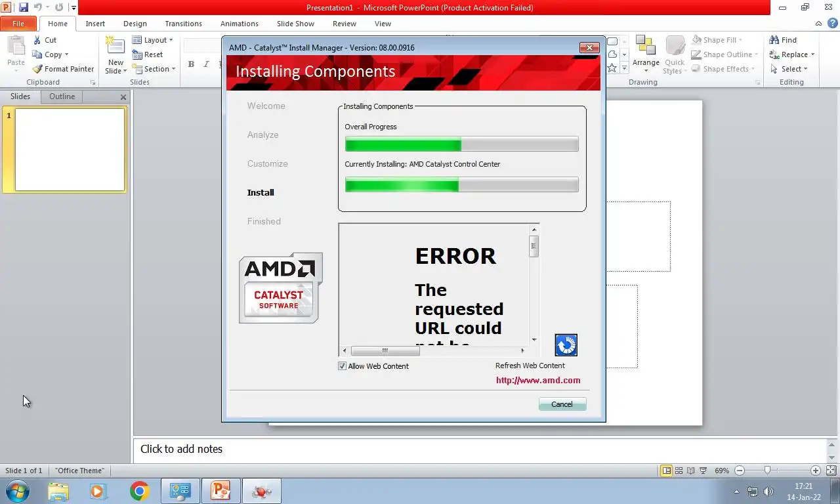Open the Shape Fill dropdown
840x504 pixels.
click(717, 40)
